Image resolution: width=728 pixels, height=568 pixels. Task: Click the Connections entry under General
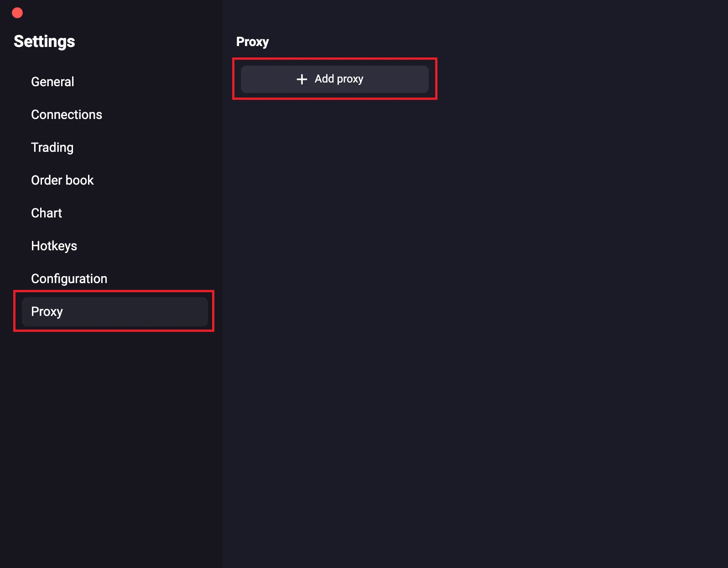pyautogui.click(x=67, y=115)
